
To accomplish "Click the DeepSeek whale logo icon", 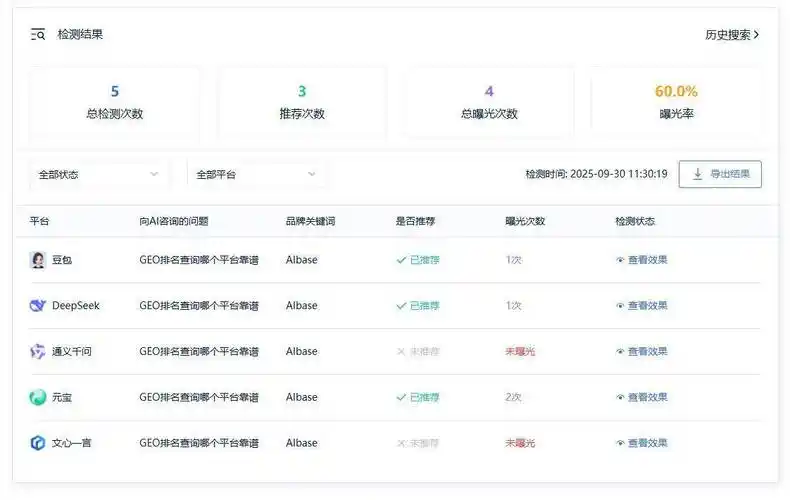I will [x=38, y=305].
